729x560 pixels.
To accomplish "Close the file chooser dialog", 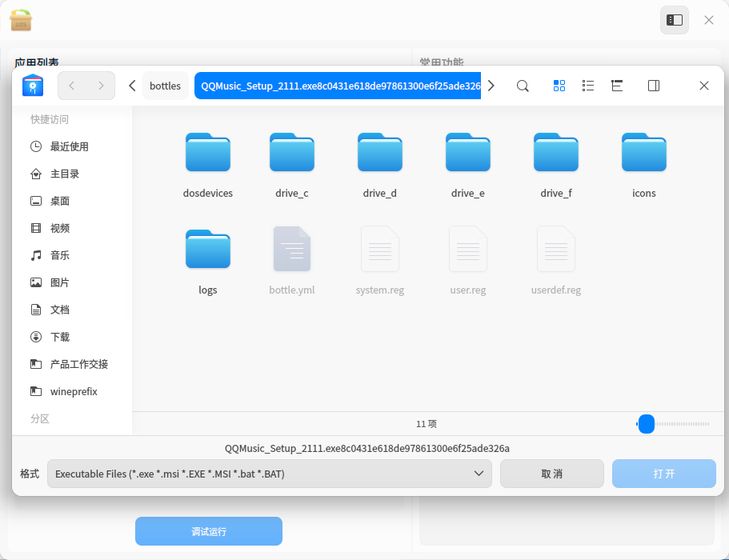I will (704, 86).
